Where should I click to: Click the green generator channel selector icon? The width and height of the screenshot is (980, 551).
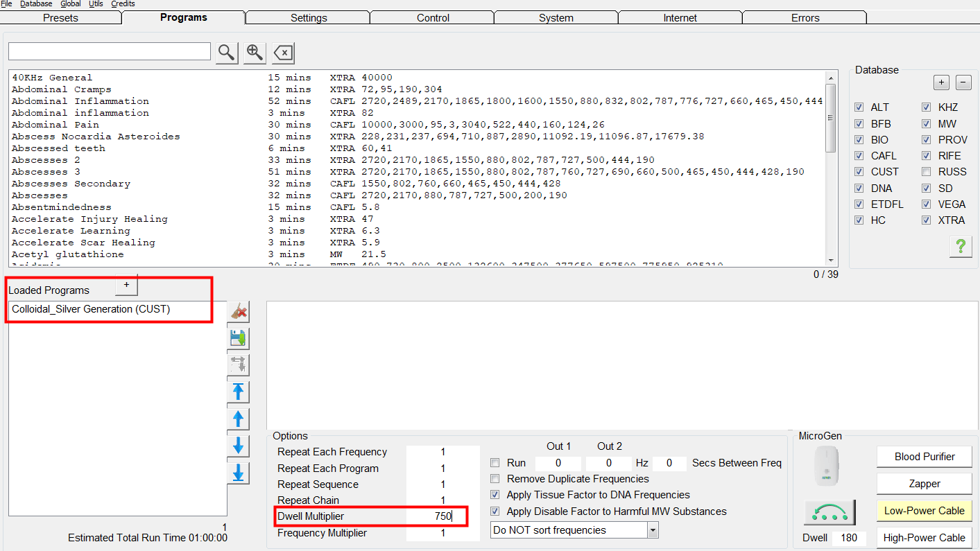[x=829, y=511]
